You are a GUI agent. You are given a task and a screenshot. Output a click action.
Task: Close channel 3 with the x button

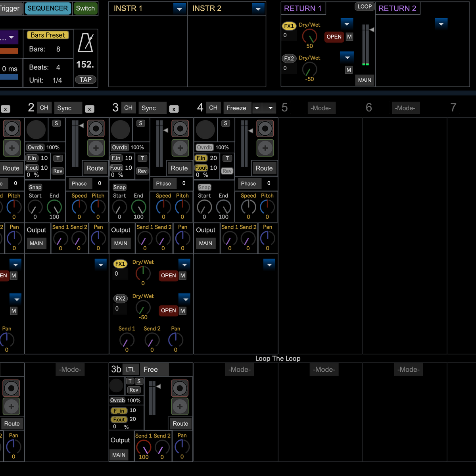[174, 109]
